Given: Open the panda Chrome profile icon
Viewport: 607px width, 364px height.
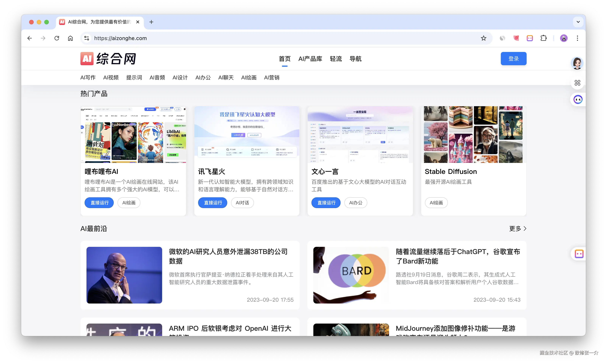Looking at the screenshot, I should [563, 38].
